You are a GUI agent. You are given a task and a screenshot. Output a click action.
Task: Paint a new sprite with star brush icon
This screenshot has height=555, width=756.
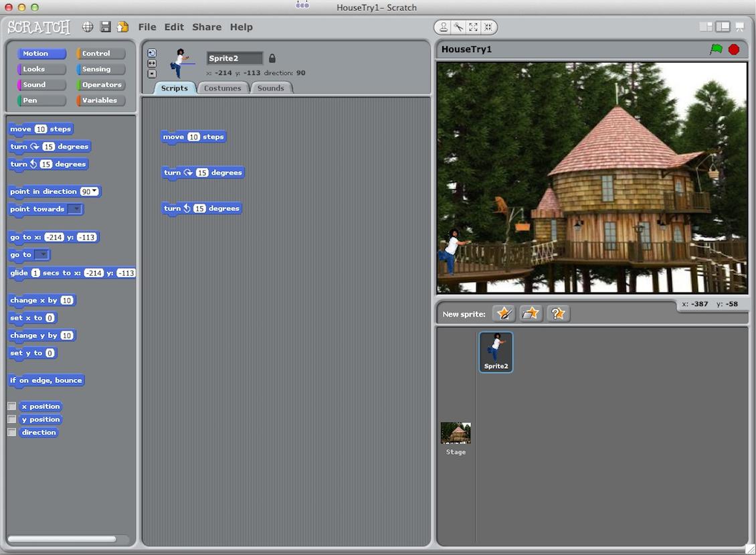click(x=503, y=313)
